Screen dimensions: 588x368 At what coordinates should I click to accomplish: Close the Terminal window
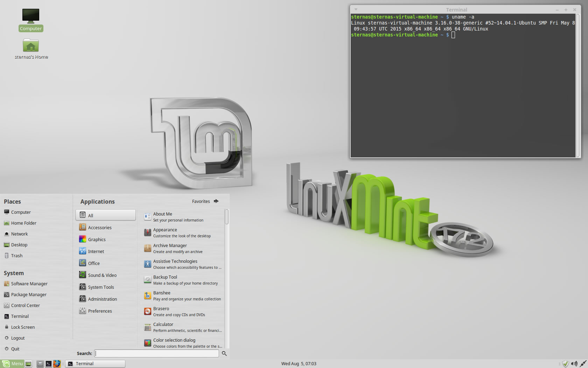[x=575, y=10]
